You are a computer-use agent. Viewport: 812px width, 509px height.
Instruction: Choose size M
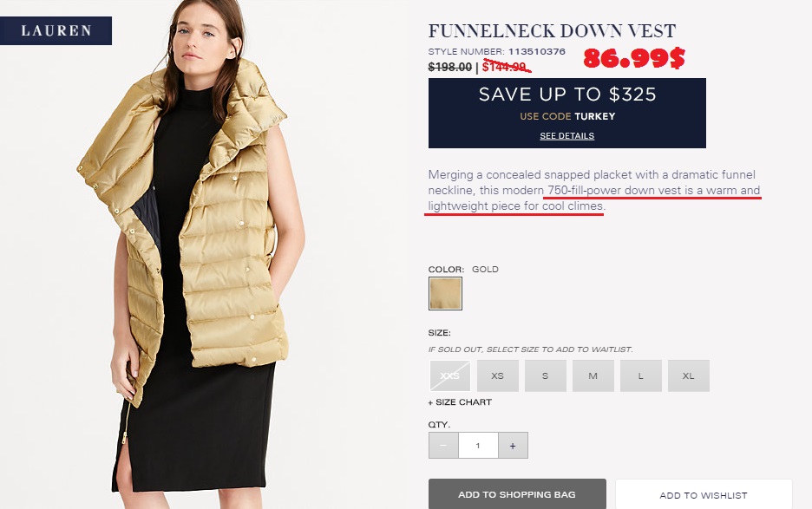click(x=593, y=376)
